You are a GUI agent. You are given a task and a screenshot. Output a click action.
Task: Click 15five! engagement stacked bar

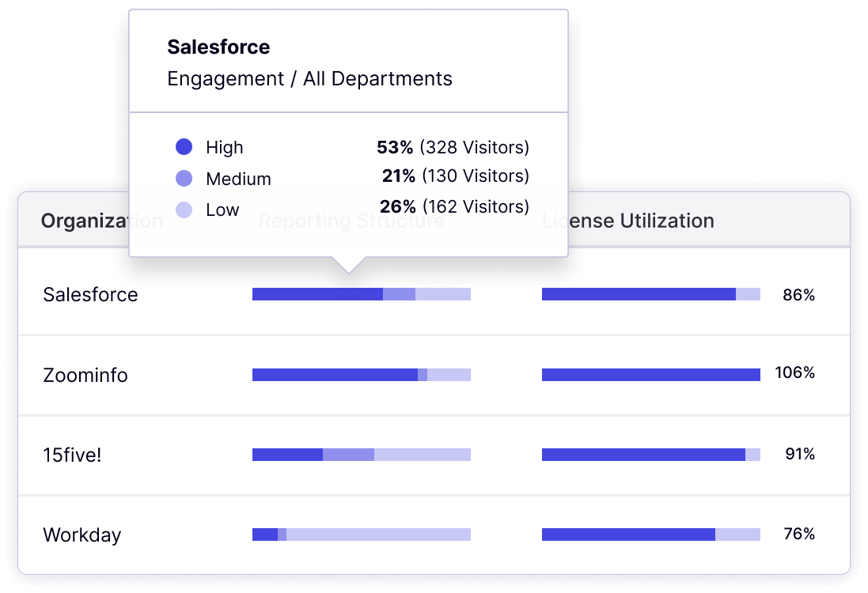(x=362, y=455)
